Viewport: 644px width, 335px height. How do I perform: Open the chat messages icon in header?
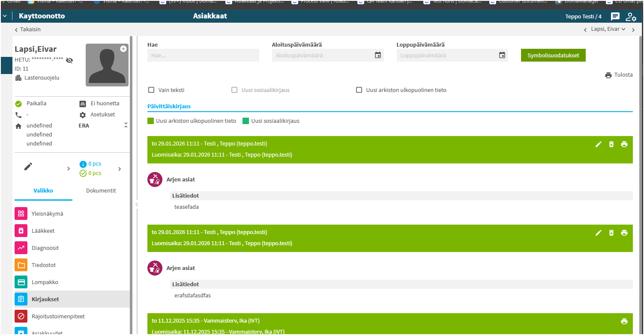(x=615, y=17)
